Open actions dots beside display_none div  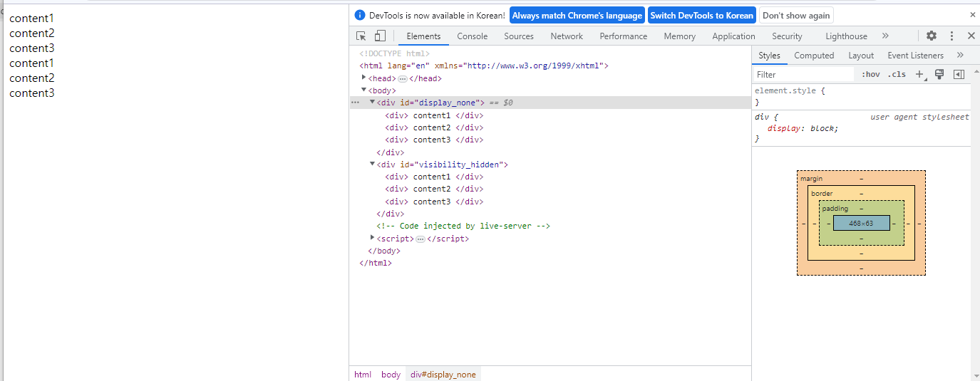tap(355, 103)
